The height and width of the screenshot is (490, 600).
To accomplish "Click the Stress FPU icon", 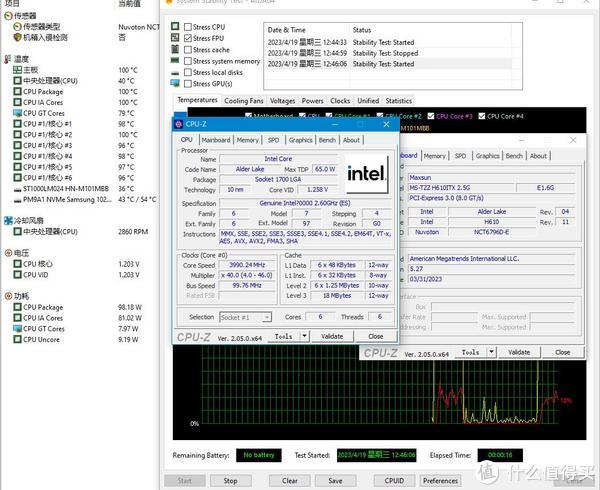I will pos(175,37).
